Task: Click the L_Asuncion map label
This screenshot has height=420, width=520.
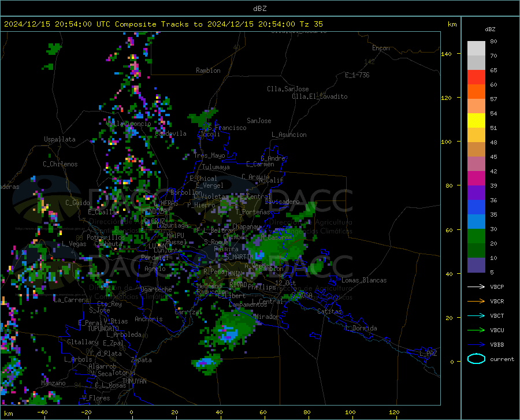Action: click(289, 135)
